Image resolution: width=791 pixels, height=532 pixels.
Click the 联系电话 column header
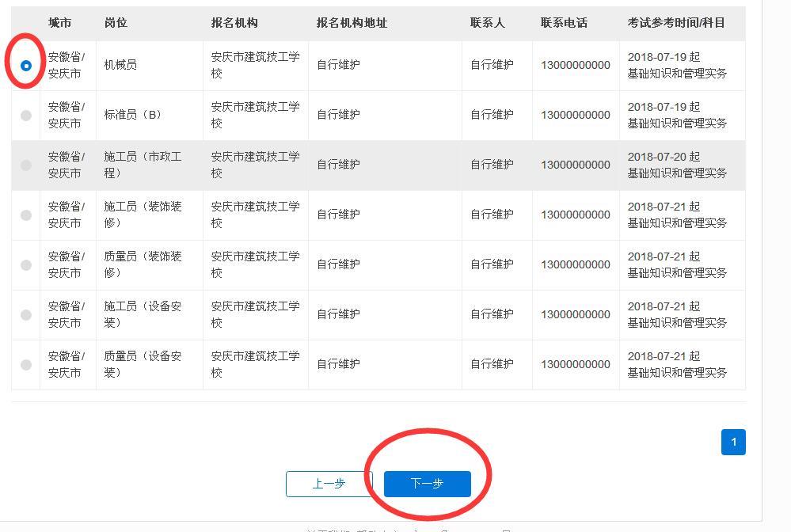[x=564, y=23]
